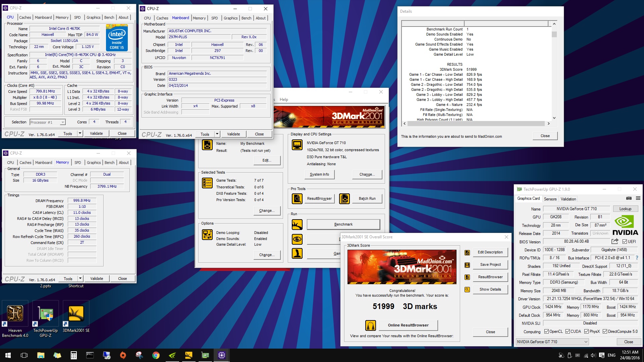Toggle the PhysX checkbox

click(x=586, y=331)
